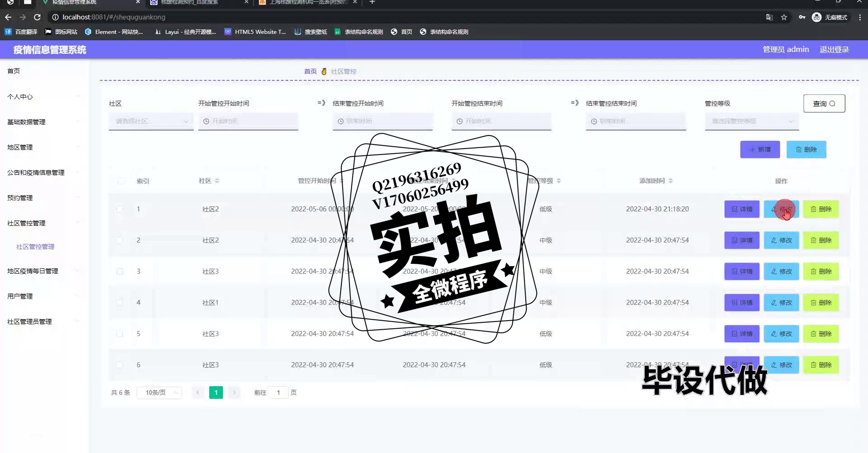
Task: Sort by 社区 column arrows
Action: (x=217, y=181)
